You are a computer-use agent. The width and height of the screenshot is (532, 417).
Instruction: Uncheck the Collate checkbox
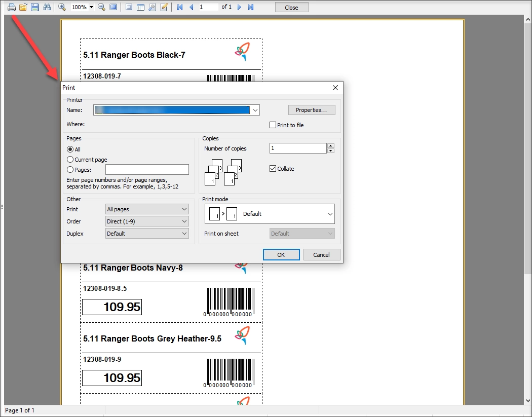coord(273,169)
